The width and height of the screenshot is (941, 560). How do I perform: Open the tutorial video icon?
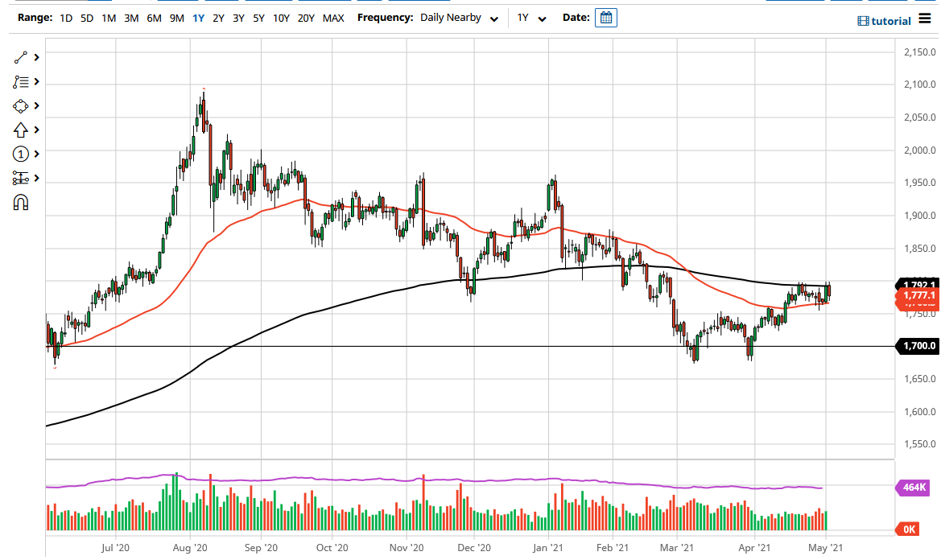[863, 21]
